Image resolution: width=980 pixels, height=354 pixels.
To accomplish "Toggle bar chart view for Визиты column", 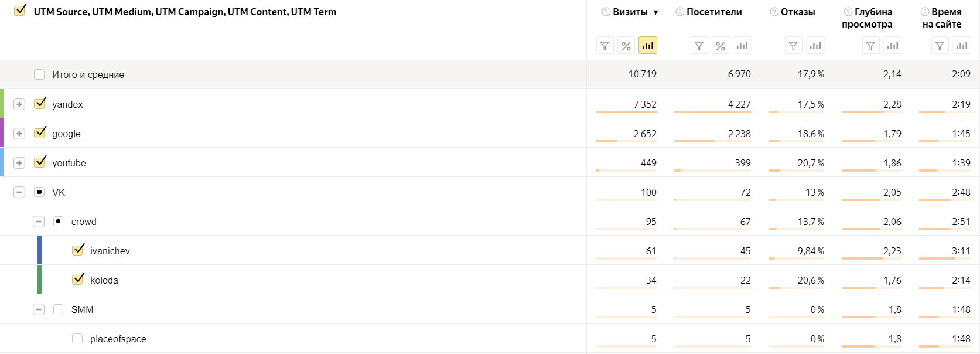I will 648,46.
